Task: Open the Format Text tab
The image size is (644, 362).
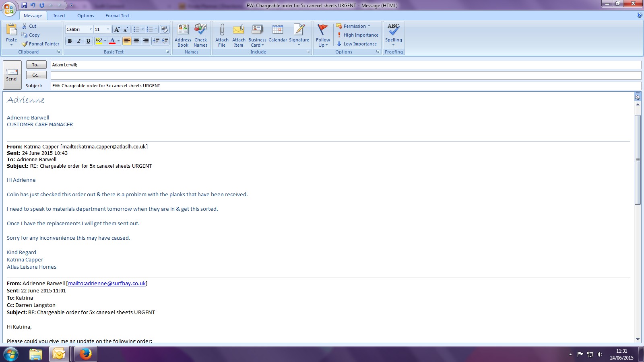Action: pos(117,16)
